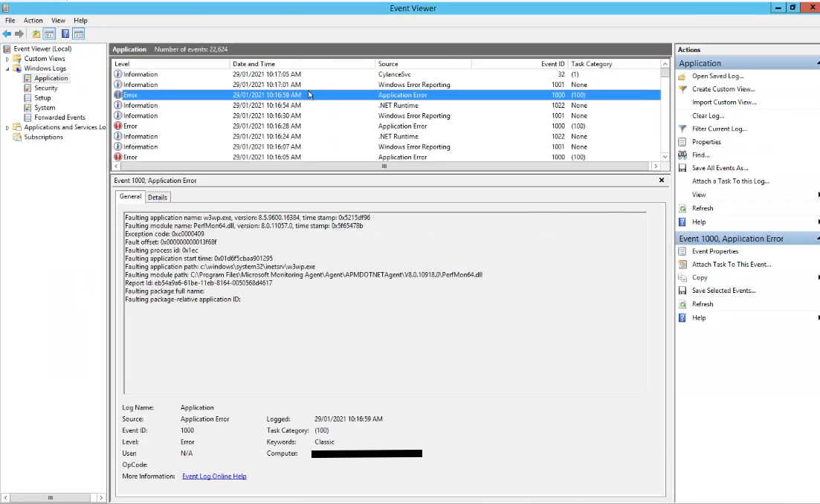The image size is (820, 504).
Task: Open the Action menu
Action: click(x=33, y=21)
